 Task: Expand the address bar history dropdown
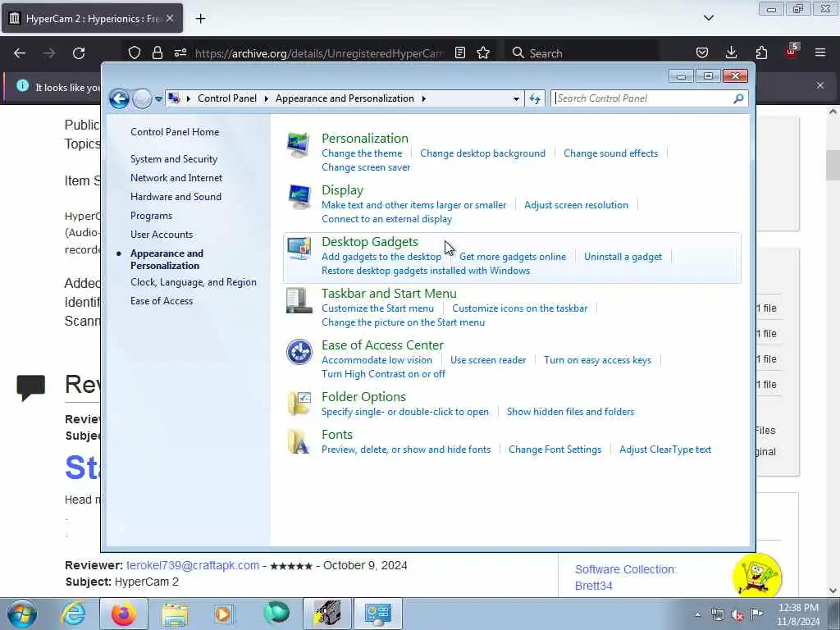[x=516, y=98]
